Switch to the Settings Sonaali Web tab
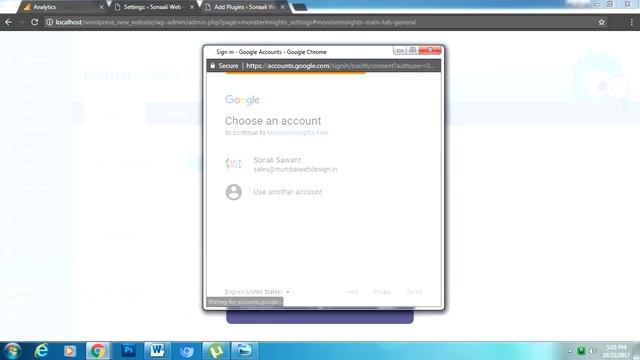Screen dimensions: 640x360 click(x=152, y=7)
